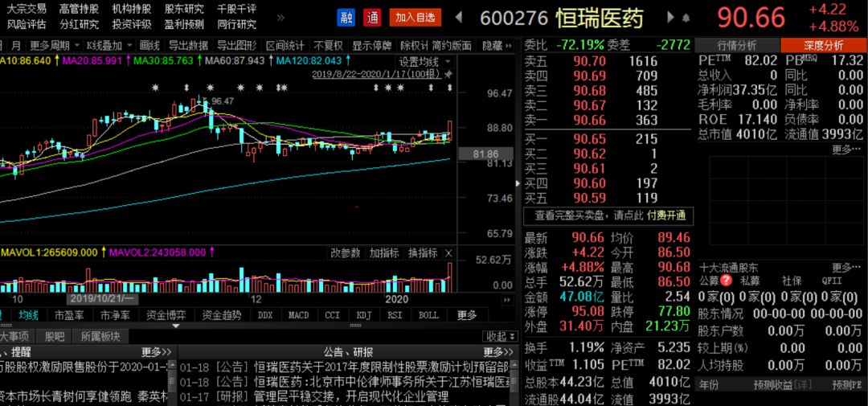This screenshot has width=868, height=406.
Task: Select the 资金博弈 indicator tab
Action: tap(166, 315)
